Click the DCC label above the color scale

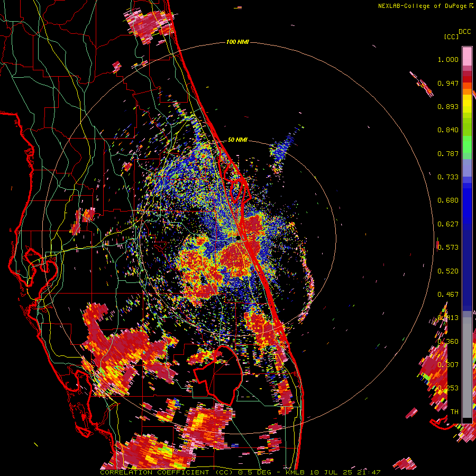[464, 32]
